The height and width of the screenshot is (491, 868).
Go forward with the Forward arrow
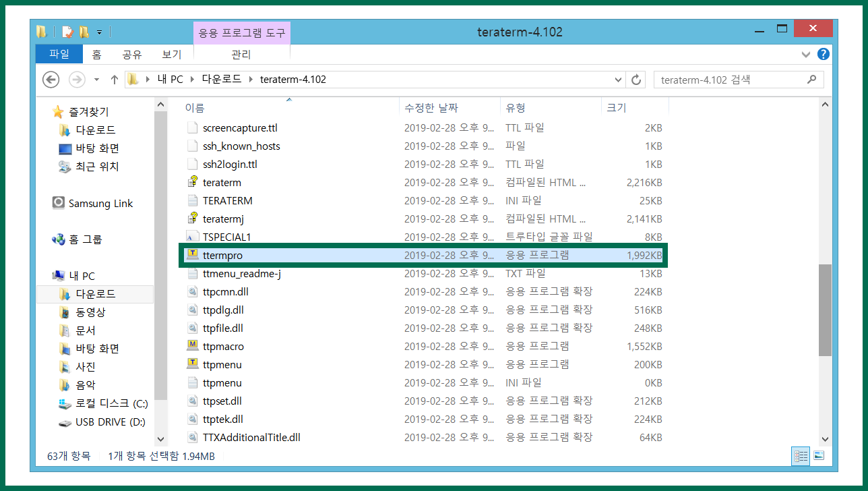[77, 80]
